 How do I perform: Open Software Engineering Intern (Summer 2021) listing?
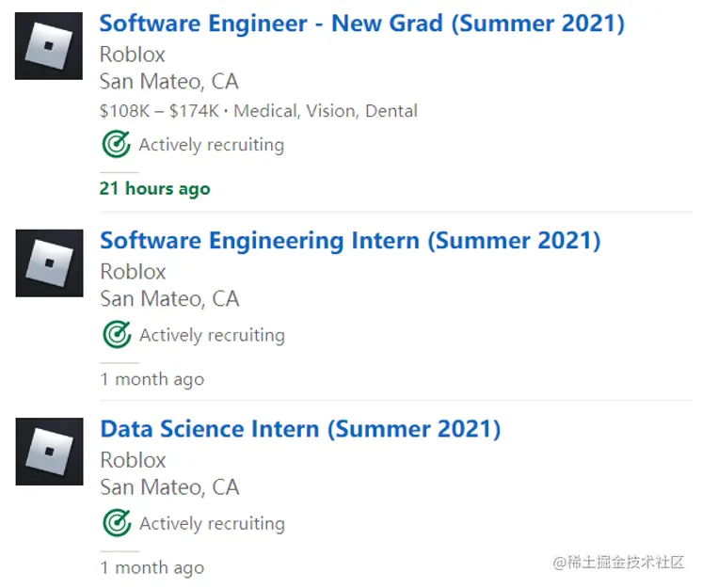point(350,241)
